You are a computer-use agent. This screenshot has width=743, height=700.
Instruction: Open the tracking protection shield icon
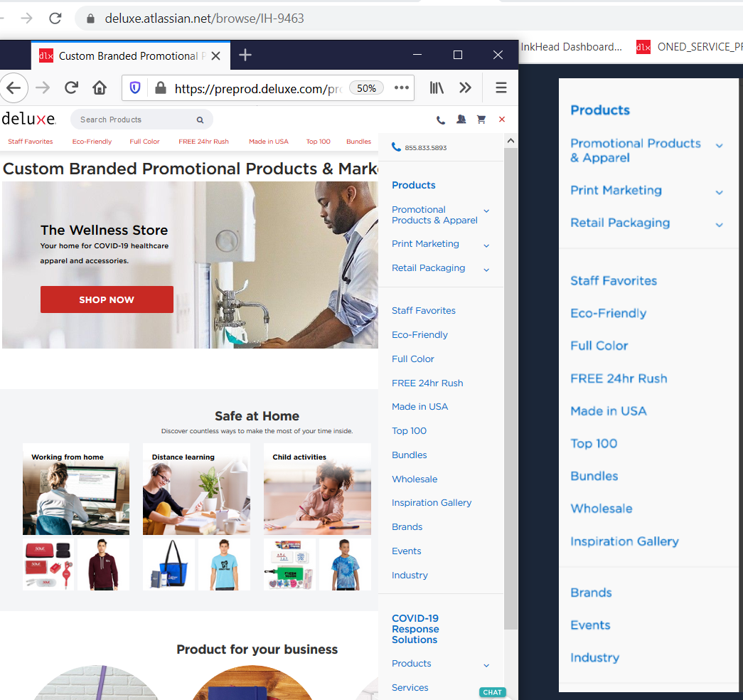tap(135, 87)
